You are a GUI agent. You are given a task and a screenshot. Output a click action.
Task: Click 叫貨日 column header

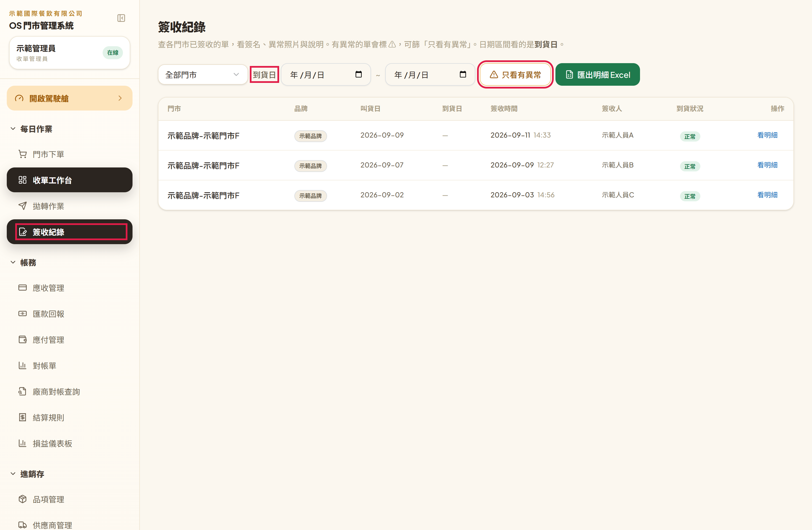coord(370,109)
